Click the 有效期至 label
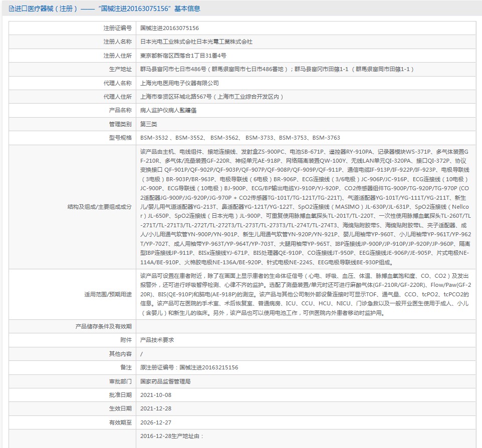 [120, 422]
